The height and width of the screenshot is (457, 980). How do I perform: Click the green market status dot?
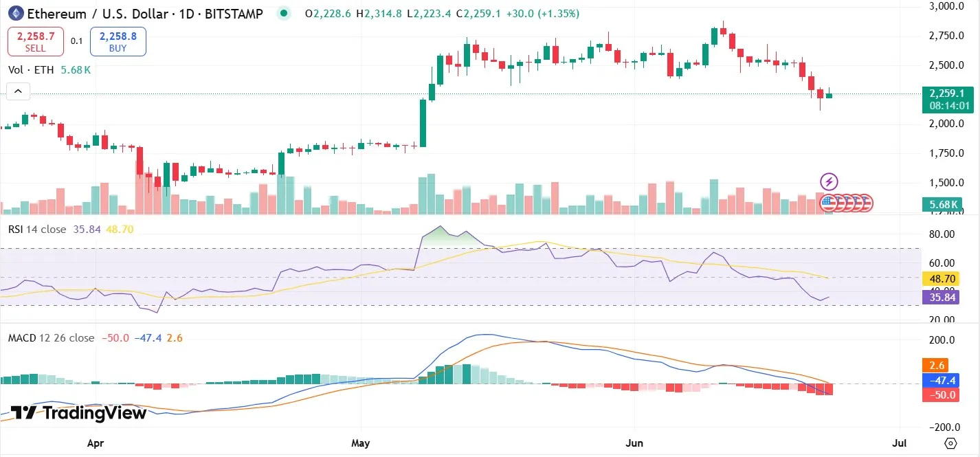click(x=283, y=13)
